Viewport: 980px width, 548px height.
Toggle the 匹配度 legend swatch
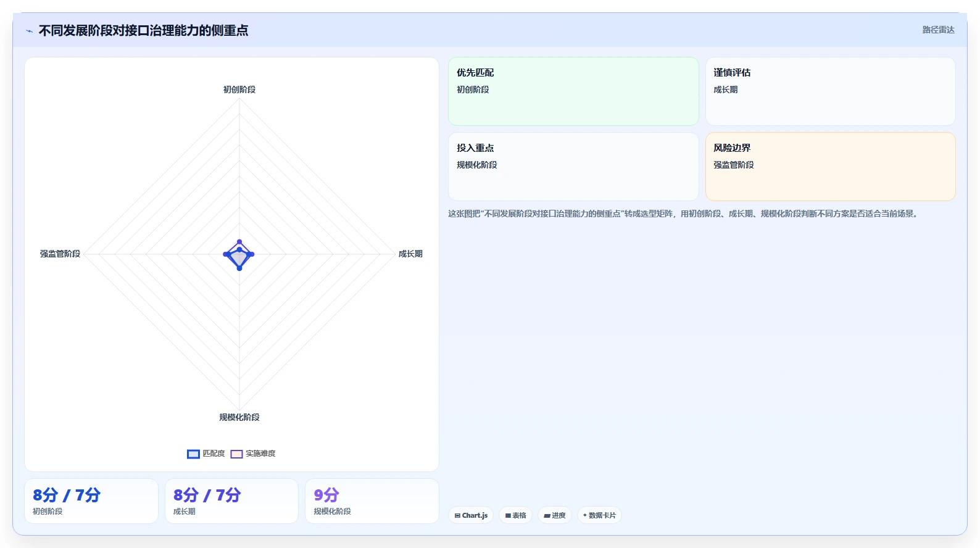click(193, 454)
